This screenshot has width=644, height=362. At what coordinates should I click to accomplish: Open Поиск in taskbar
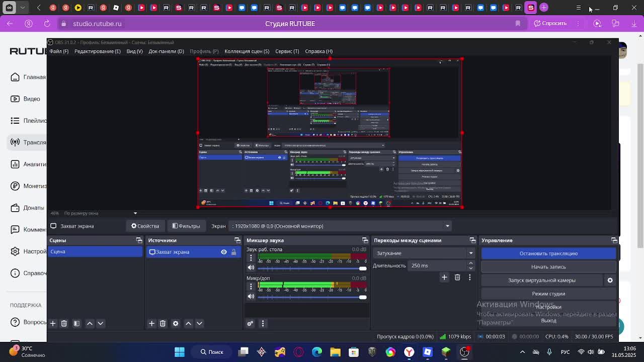coord(212,352)
